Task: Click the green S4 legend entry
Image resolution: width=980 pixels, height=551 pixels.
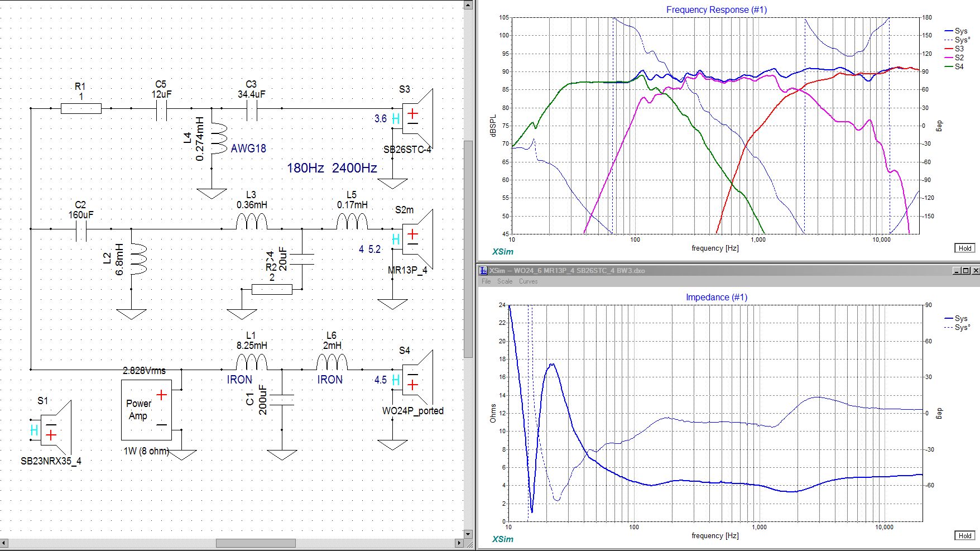Action: point(954,66)
